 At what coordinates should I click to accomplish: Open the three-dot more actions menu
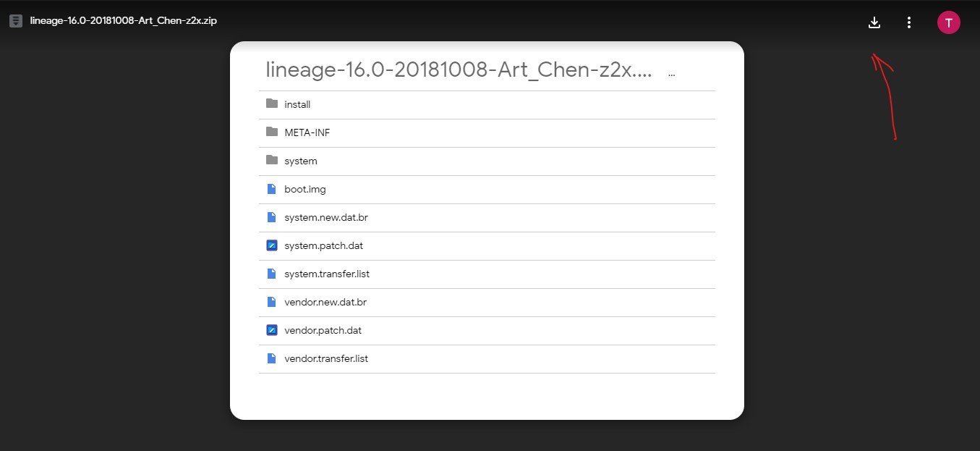909,22
